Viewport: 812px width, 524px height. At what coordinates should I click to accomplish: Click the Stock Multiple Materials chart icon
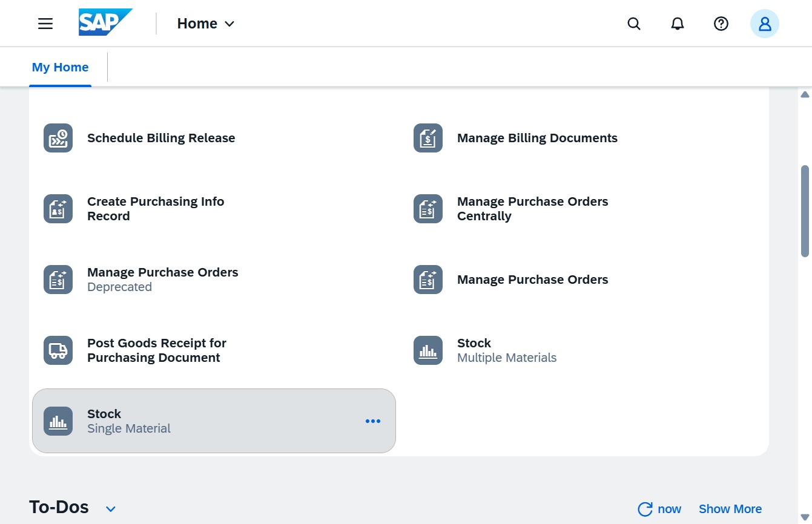click(428, 350)
